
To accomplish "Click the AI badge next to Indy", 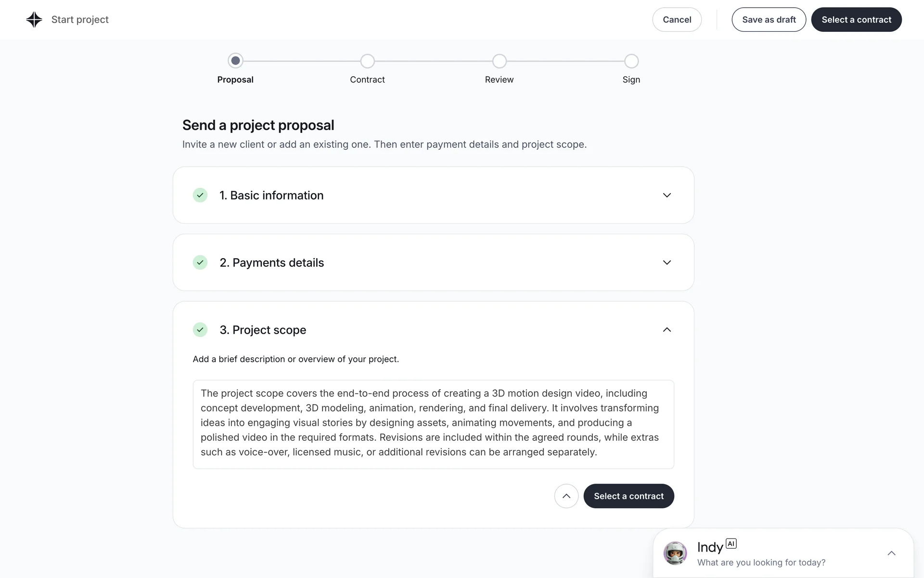I will [731, 543].
